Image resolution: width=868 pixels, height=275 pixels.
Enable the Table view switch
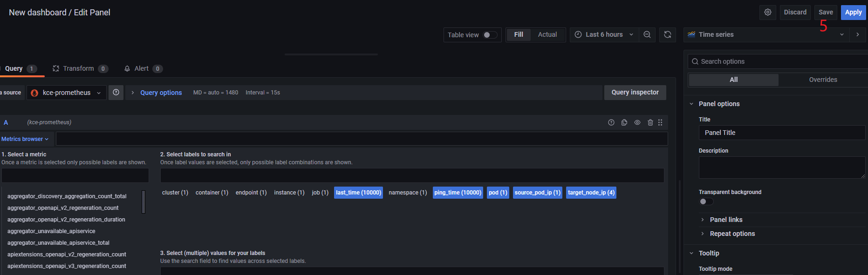[x=490, y=35]
